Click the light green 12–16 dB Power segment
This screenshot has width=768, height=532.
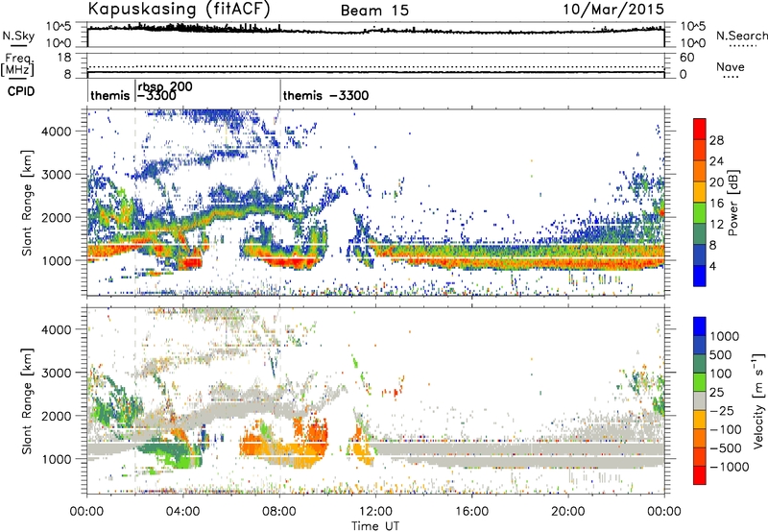pos(700,213)
